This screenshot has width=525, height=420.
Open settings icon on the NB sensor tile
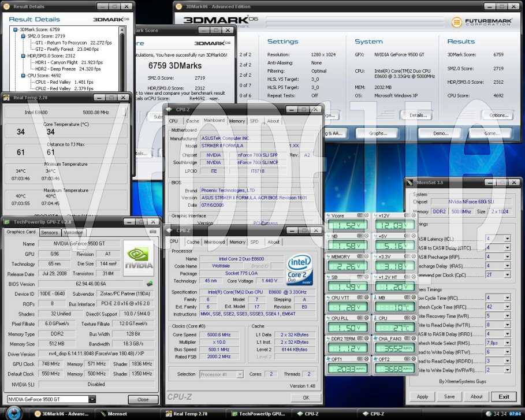coord(360,236)
